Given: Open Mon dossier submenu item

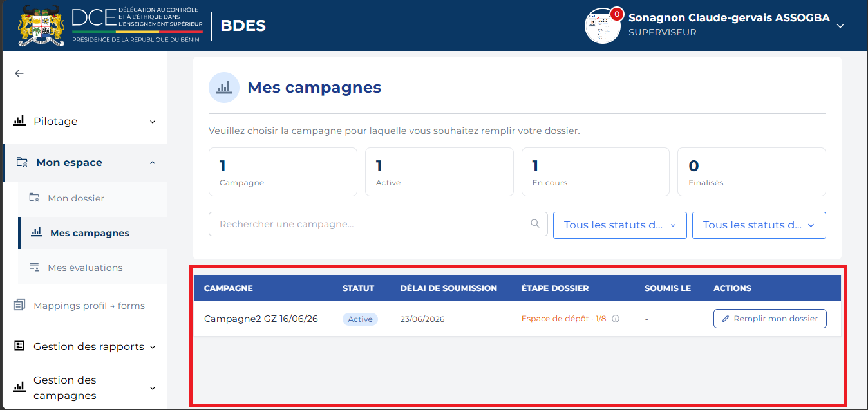Looking at the screenshot, I should click(93, 198).
